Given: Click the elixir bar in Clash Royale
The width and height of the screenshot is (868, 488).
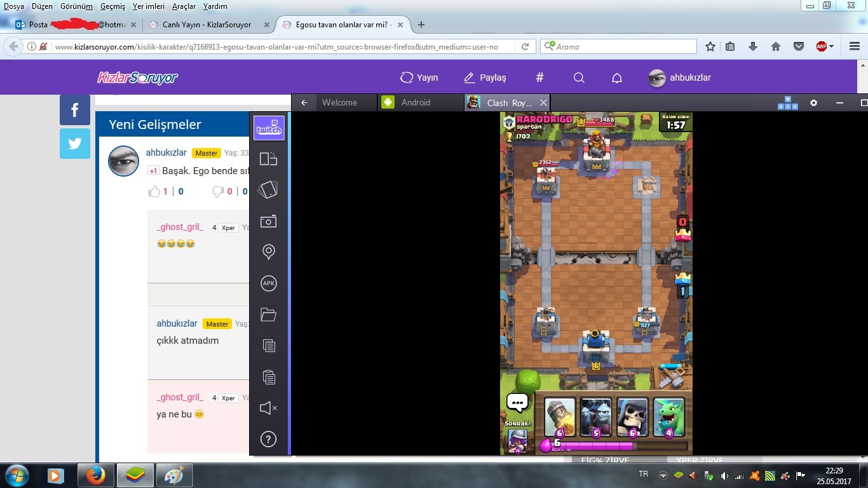Looking at the screenshot, I should coord(613,445).
